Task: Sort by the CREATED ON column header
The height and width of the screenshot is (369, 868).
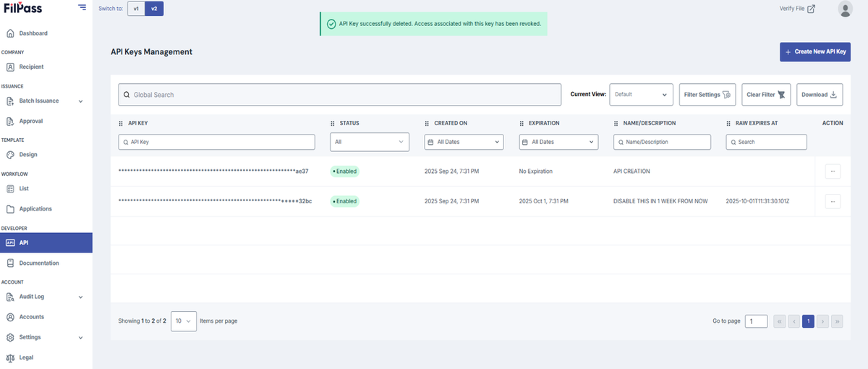Action: coord(451,123)
